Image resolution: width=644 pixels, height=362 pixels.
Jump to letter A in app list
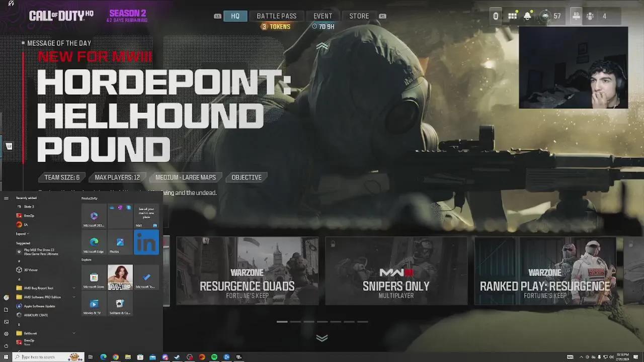[x=19, y=279]
